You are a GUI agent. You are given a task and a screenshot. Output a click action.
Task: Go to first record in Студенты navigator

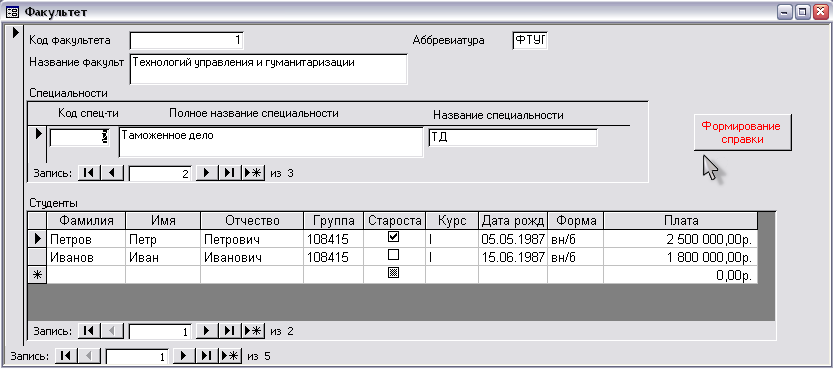point(89,331)
